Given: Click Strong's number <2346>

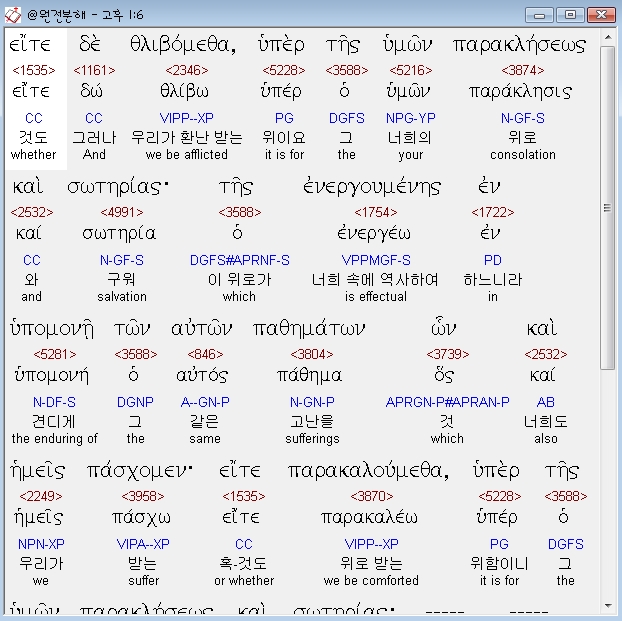Looking at the screenshot, I should (187, 71).
